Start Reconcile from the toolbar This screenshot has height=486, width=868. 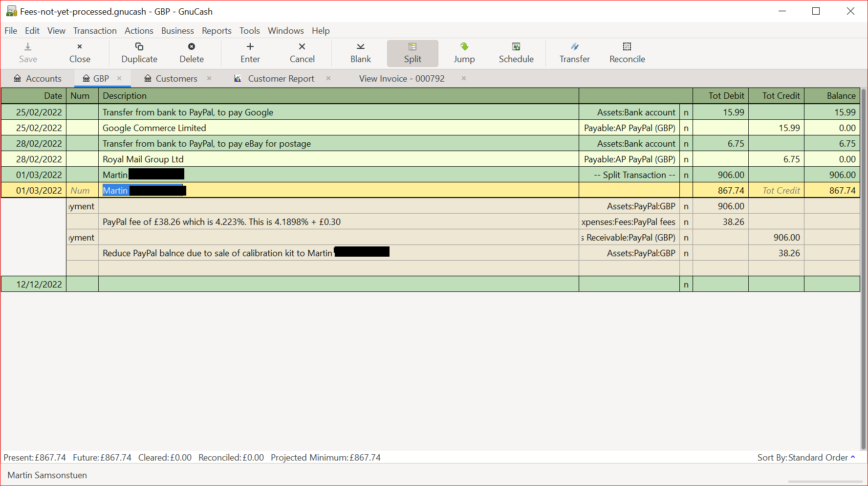point(627,53)
